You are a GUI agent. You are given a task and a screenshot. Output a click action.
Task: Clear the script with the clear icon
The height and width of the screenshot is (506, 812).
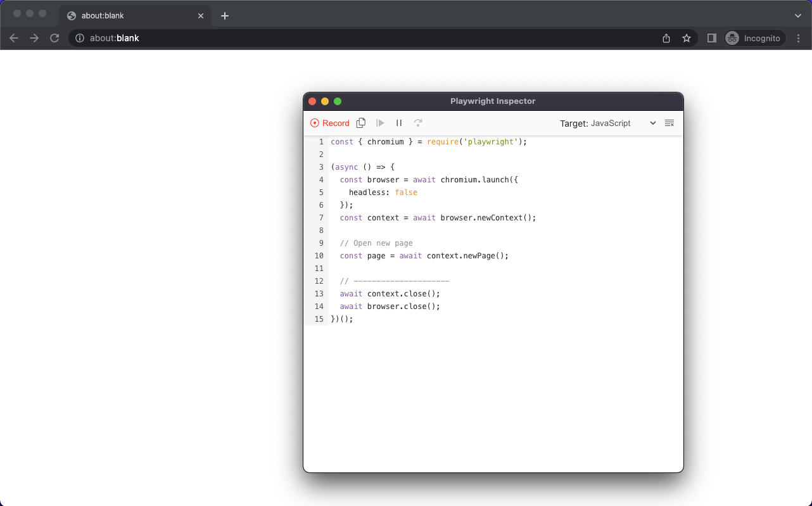(669, 123)
